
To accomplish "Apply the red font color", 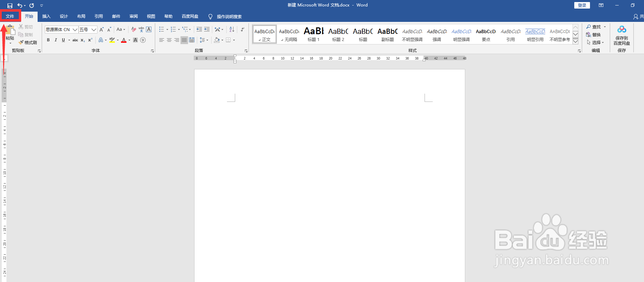I will coord(124,40).
